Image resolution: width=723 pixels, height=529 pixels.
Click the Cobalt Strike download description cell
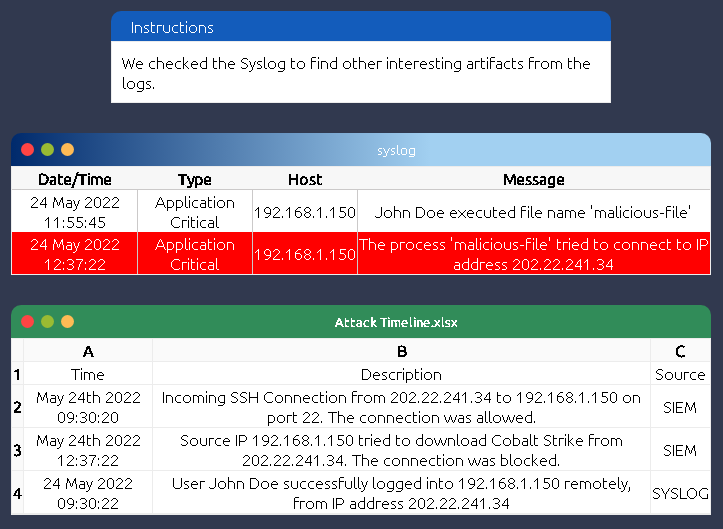(x=402, y=450)
